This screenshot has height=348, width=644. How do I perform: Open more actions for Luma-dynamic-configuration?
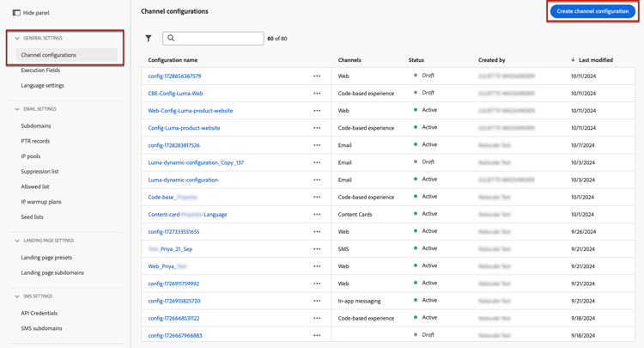click(317, 180)
